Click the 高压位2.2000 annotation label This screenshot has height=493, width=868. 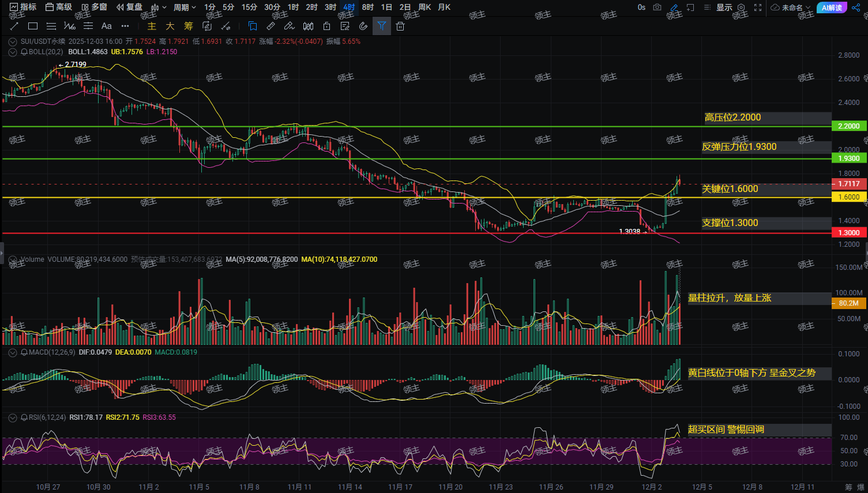[x=732, y=118]
